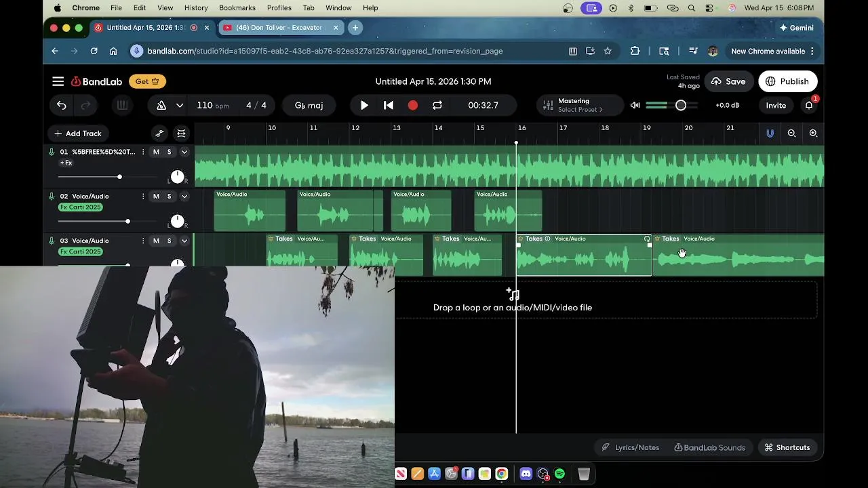868x488 pixels.
Task: Mute track 01
Action: tap(156, 152)
